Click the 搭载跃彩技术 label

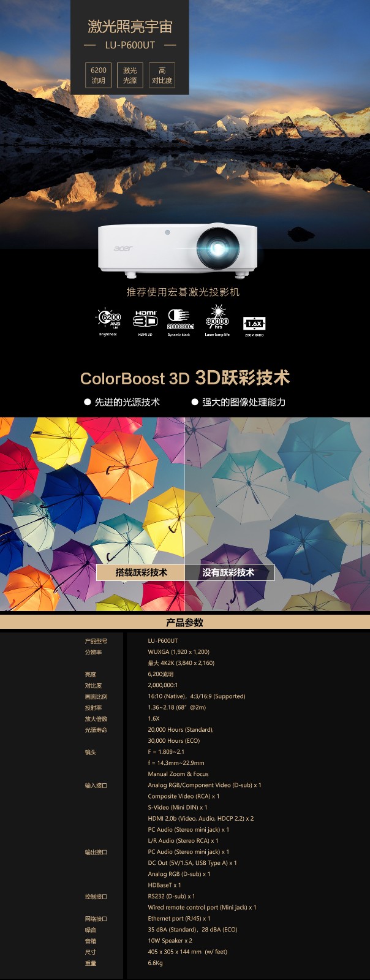coord(141,572)
